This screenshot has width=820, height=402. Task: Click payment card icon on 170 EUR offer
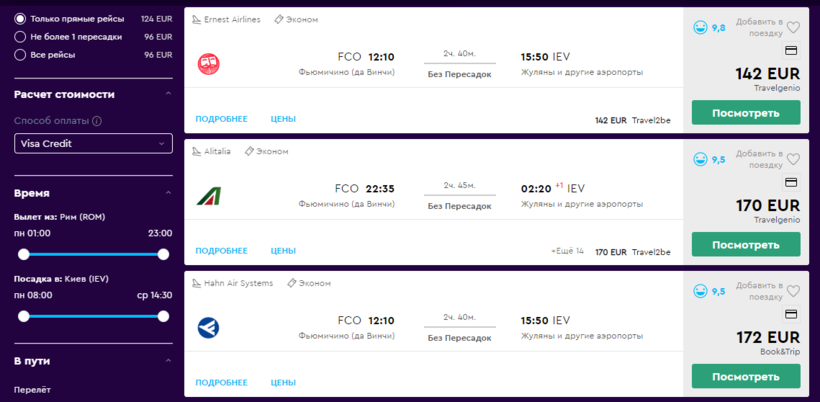click(x=791, y=182)
